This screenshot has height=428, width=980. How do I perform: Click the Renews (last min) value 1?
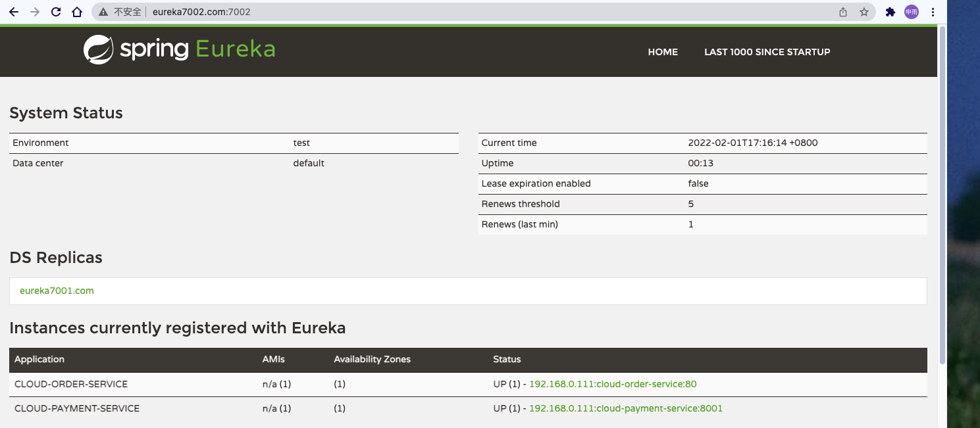691,224
